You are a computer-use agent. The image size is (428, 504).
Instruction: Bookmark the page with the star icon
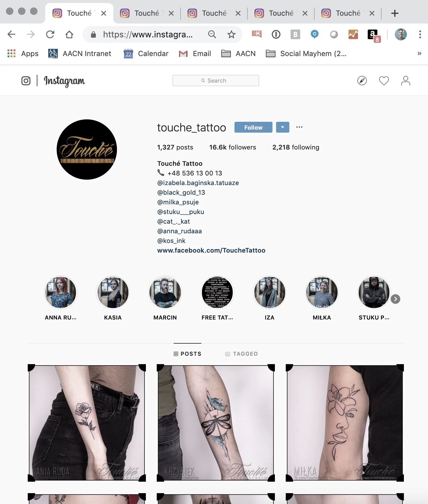(231, 34)
